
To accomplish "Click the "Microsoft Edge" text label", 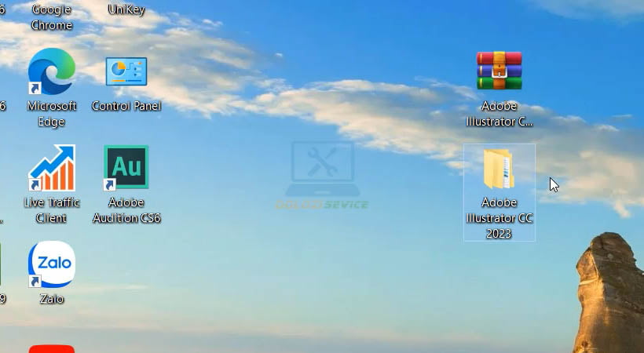I will click(x=51, y=114).
